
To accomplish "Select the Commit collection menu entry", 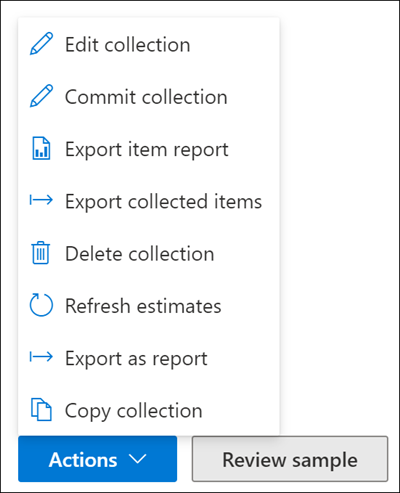I will pos(149,96).
